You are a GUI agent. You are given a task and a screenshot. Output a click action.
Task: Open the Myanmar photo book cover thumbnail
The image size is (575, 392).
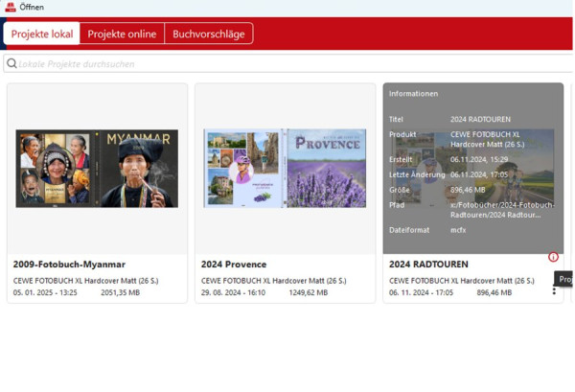click(x=97, y=169)
